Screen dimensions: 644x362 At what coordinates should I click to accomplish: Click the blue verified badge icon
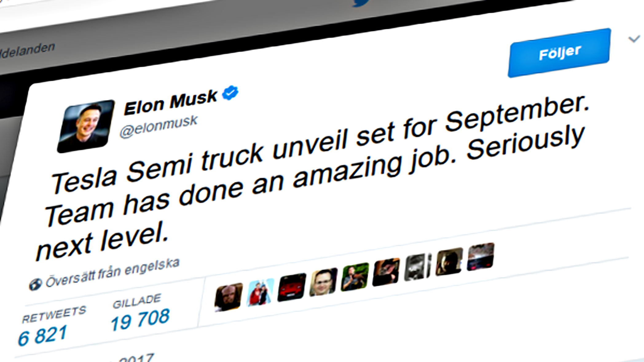tap(230, 92)
